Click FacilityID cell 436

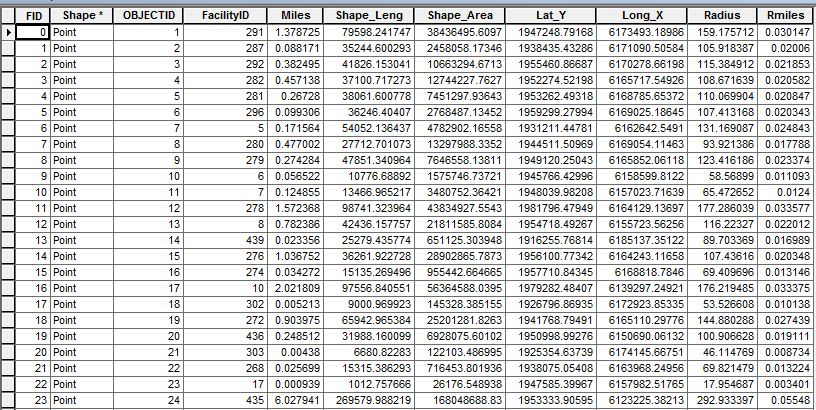point(225,336)
